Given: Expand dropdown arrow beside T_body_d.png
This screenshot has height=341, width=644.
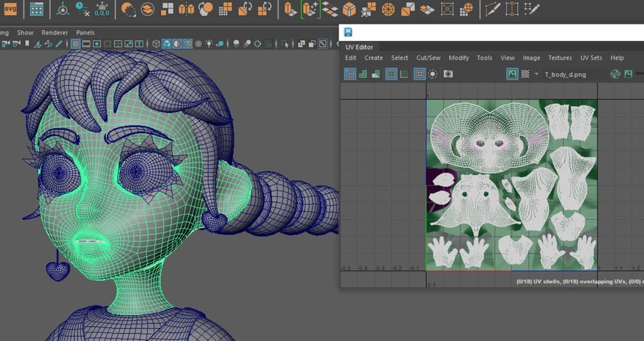Looking at the screenshot, I should click(537, 74).
